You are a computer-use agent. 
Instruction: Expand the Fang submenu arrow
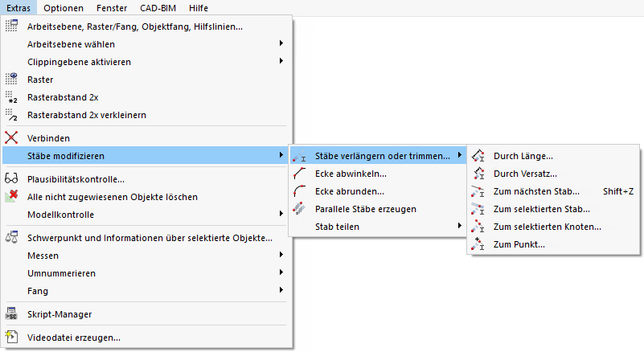(x=281, y=290)
